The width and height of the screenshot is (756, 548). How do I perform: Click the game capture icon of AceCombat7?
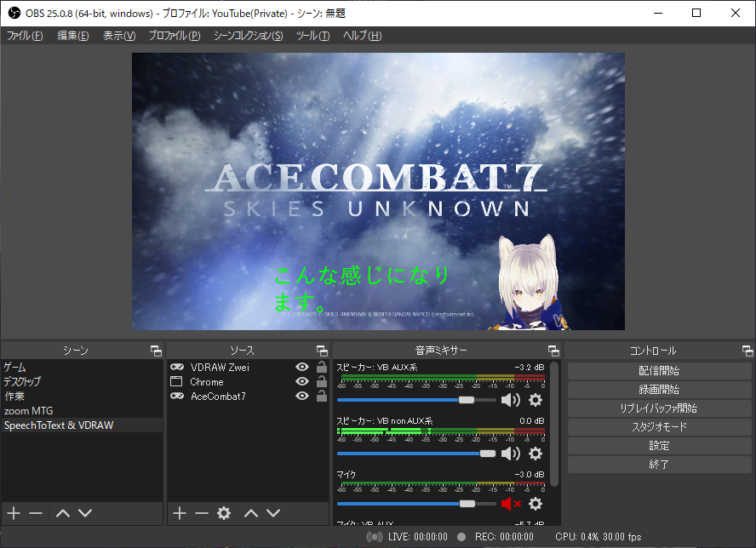click(177, 396)
